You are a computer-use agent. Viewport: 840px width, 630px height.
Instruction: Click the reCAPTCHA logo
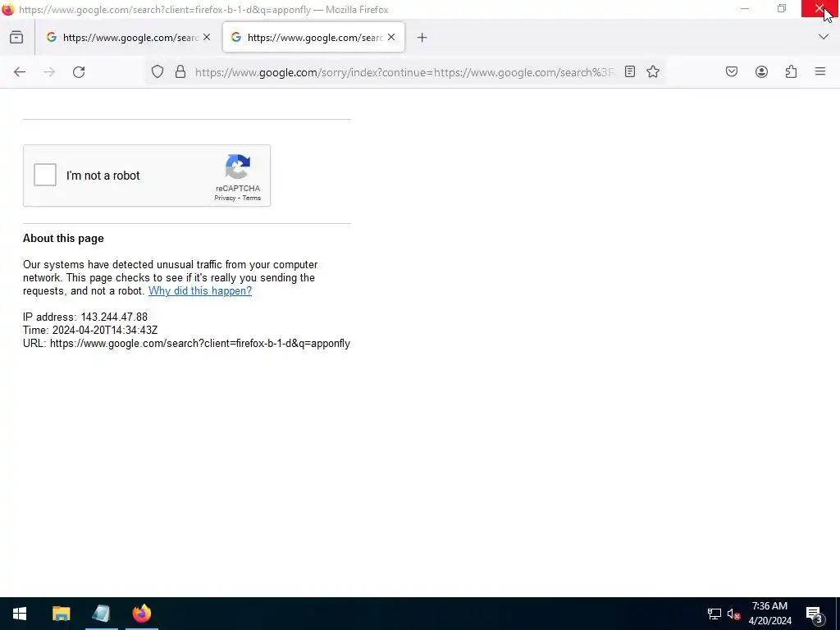click(x=238, y=167)
